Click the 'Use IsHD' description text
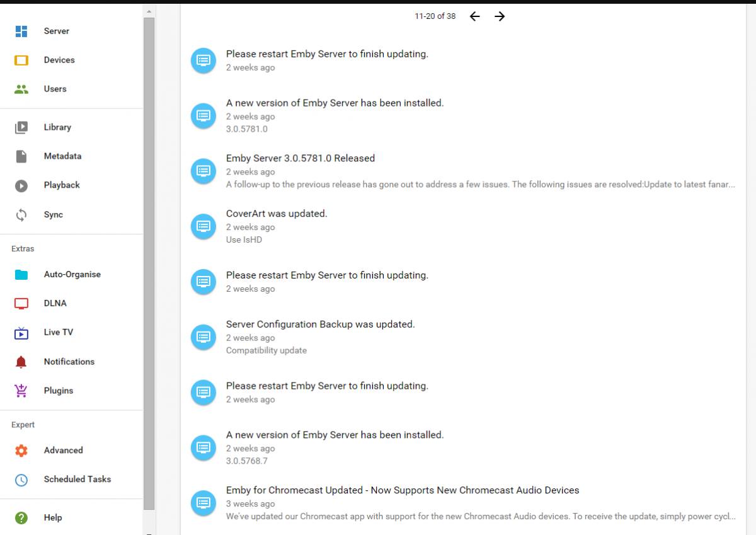 [x=244, y=239]
